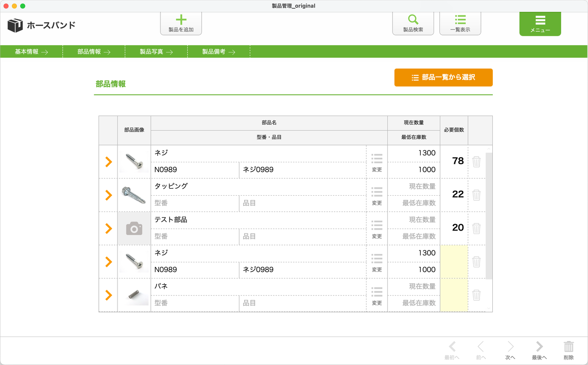
Task: Expand the first ネジ row arrow
Action: (108, 161)
